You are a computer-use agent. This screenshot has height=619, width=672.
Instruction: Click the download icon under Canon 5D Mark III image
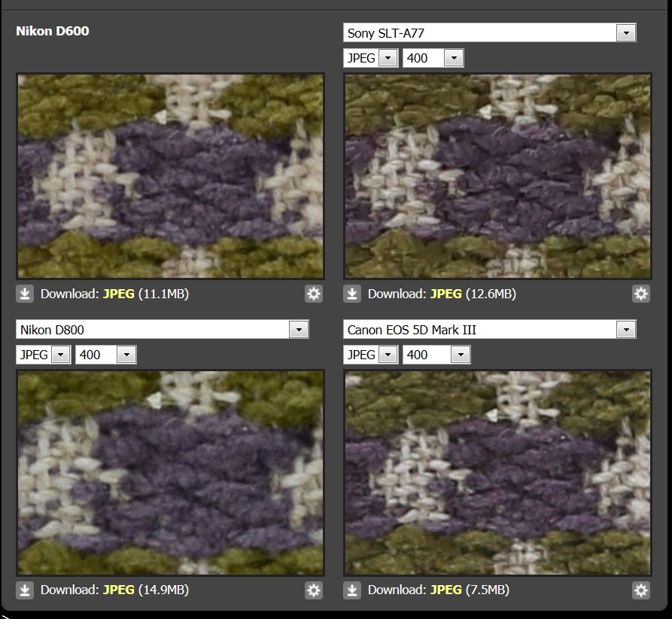(352, 590)
